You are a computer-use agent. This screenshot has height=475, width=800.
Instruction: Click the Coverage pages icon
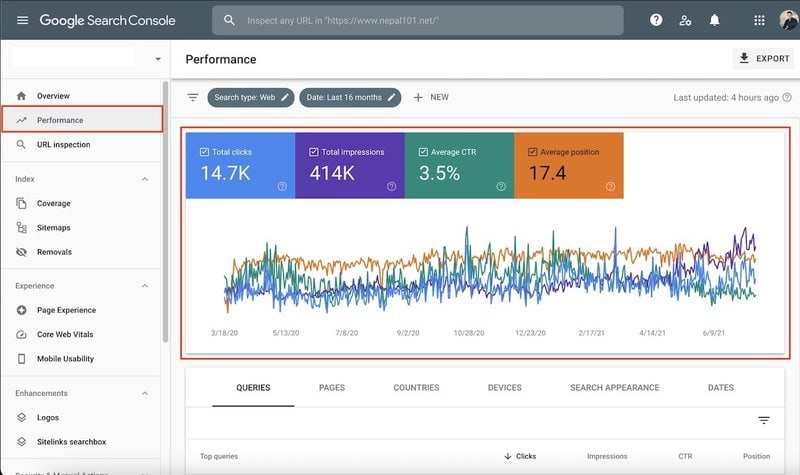click(x=21, y=203)
